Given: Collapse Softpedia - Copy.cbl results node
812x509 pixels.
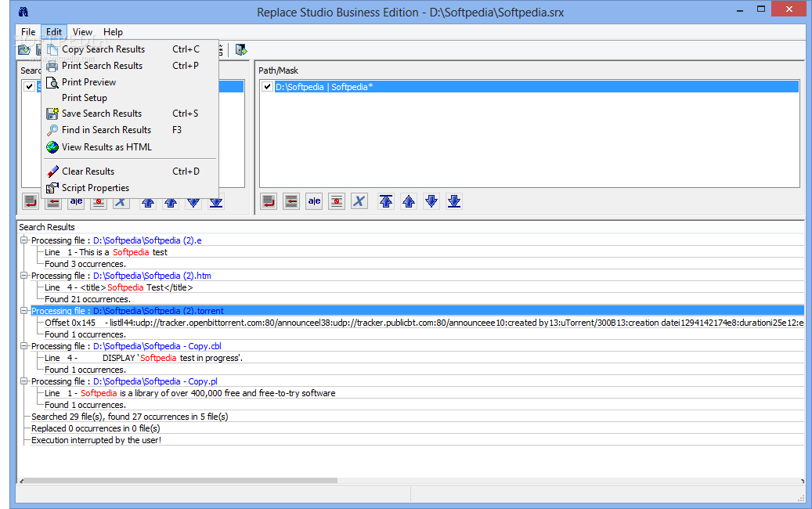Looking at the screenshot, I should 23,345.
